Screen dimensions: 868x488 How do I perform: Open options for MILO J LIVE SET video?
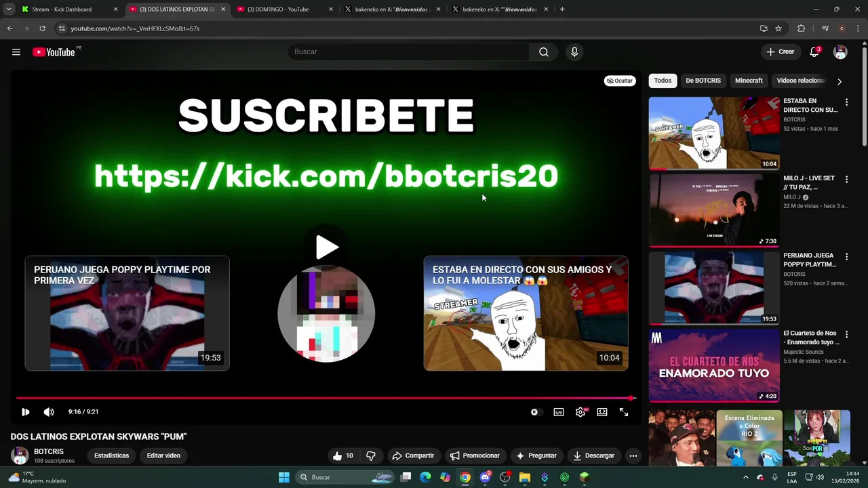pos(846,180)
